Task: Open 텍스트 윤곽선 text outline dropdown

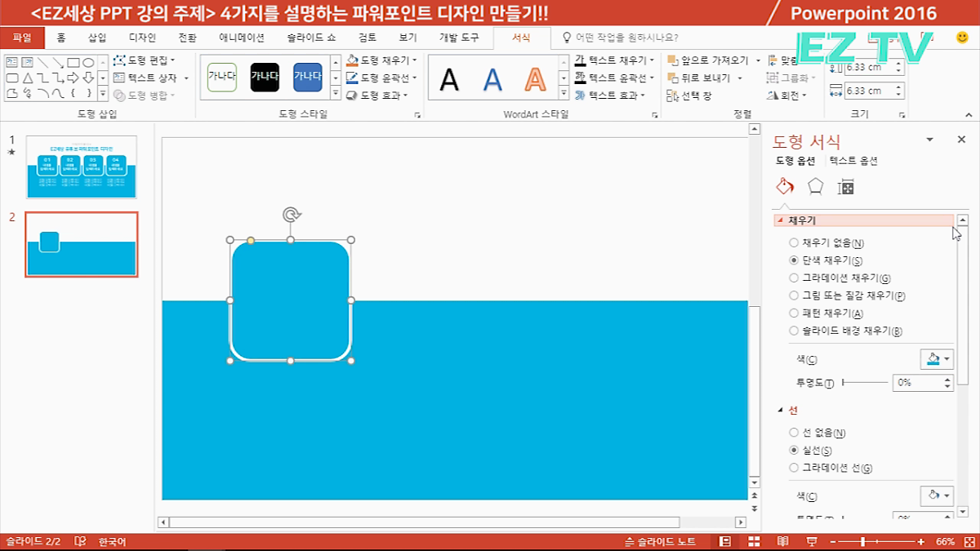Action: pos(615,78)
